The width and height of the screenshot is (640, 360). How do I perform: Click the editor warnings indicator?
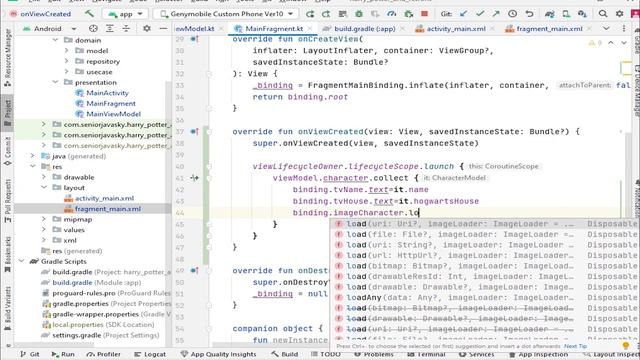[x=595, y=42]
